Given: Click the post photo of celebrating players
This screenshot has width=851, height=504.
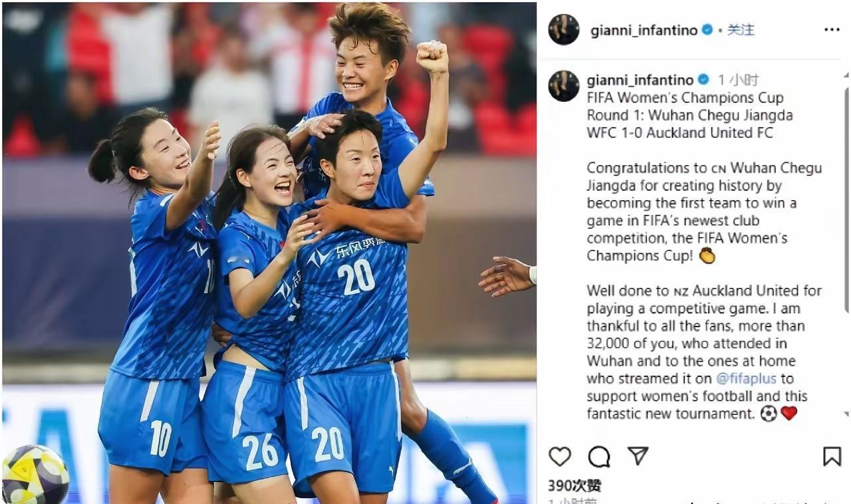Looking at the screenshot, I should click(269, 253).
